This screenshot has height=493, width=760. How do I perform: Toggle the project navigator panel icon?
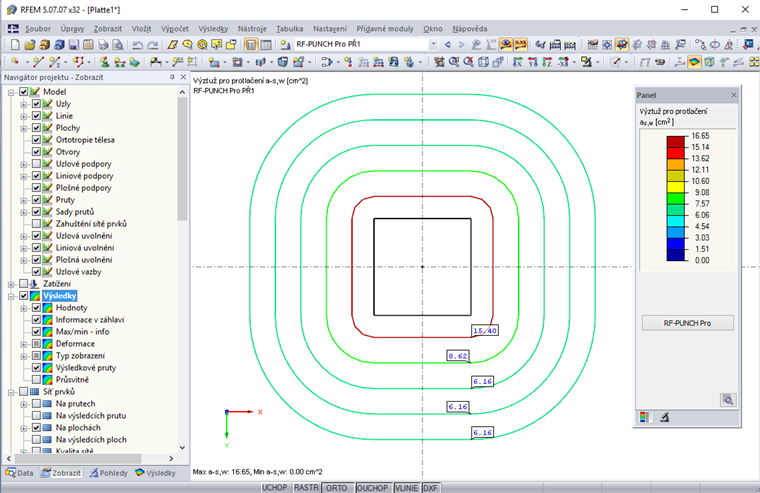pyautogui.click(x=251, y=45)
